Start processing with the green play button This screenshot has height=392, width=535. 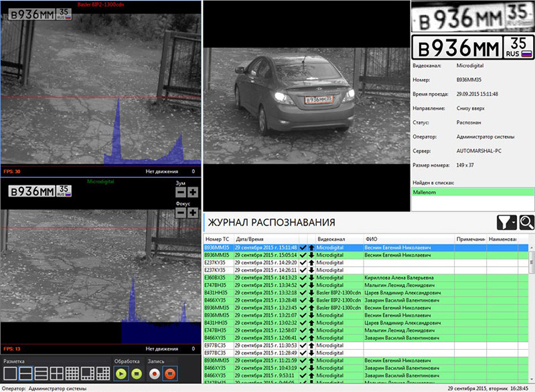click(120, 373)
